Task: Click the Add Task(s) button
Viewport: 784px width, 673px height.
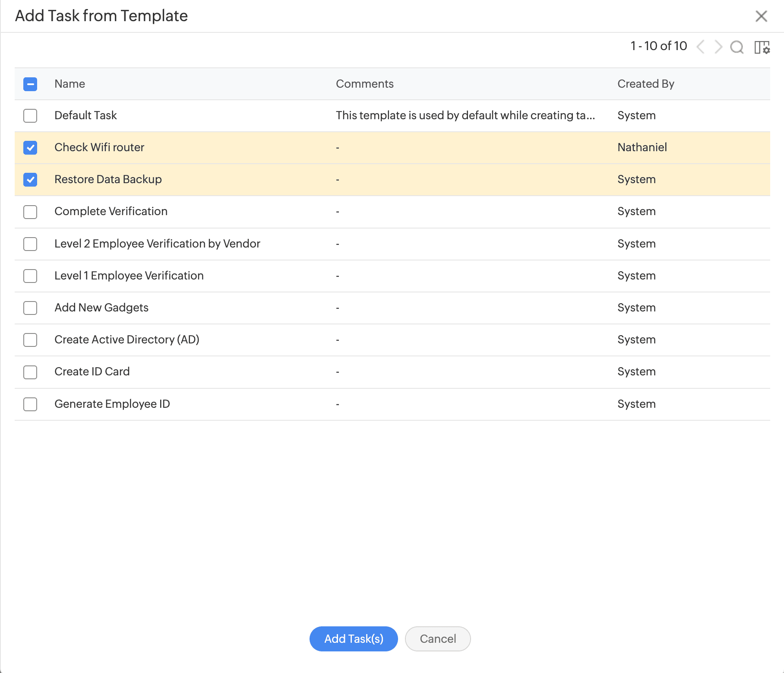Action: tap(354, 639)
